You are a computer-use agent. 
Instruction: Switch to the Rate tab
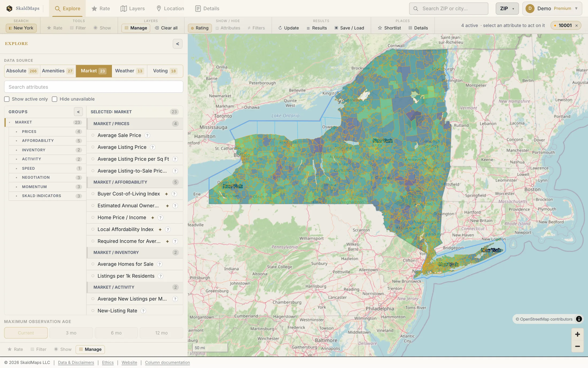100,9
